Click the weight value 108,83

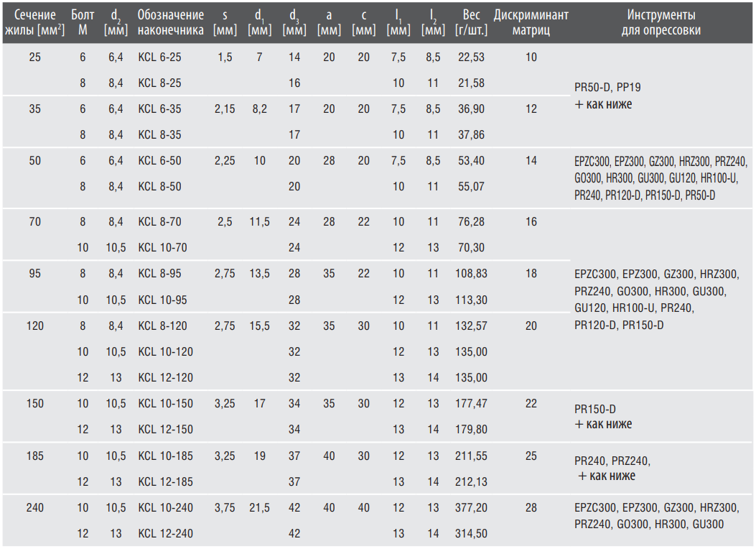(471, 274)
